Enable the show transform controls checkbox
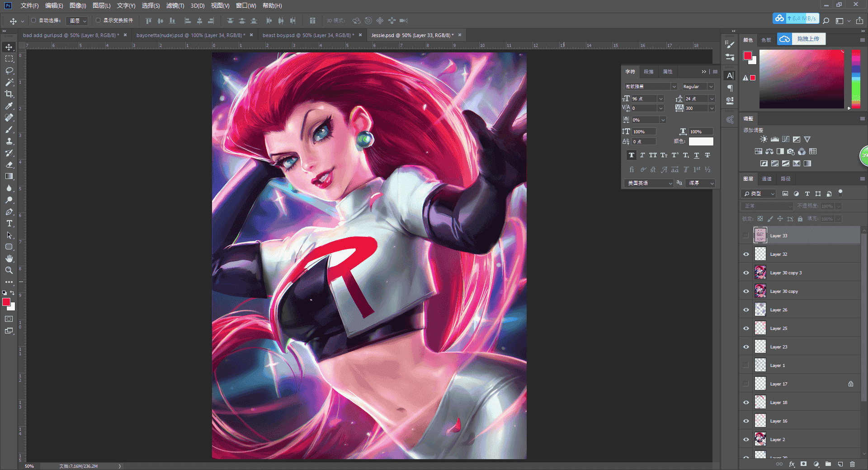This screenshot has width=868, height=470. click(98, 20)
